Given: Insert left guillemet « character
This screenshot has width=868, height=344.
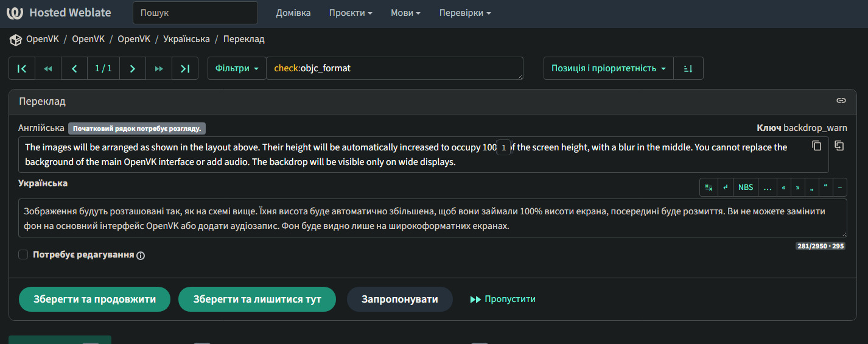Looking at the screenshot, I should coord(783,188).
